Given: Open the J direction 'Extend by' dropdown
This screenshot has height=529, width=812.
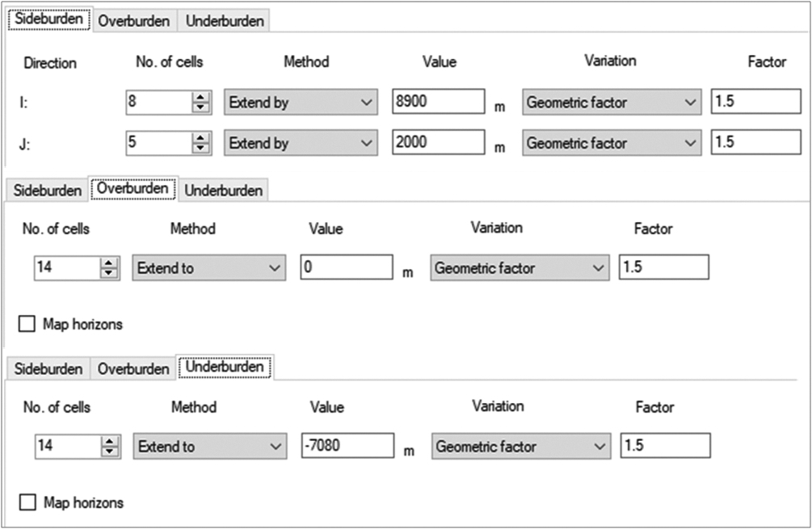Looking at the screenshot, I should click(300, 143).
